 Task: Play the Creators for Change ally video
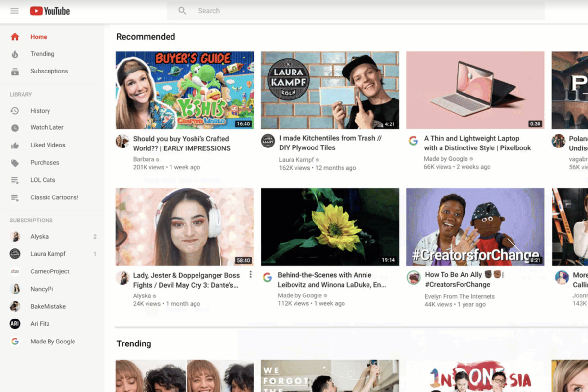(x=474, y=226)
